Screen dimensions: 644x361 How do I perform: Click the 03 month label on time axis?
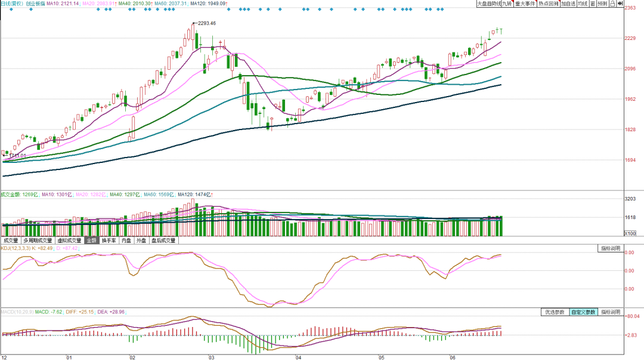click(211, 357)
